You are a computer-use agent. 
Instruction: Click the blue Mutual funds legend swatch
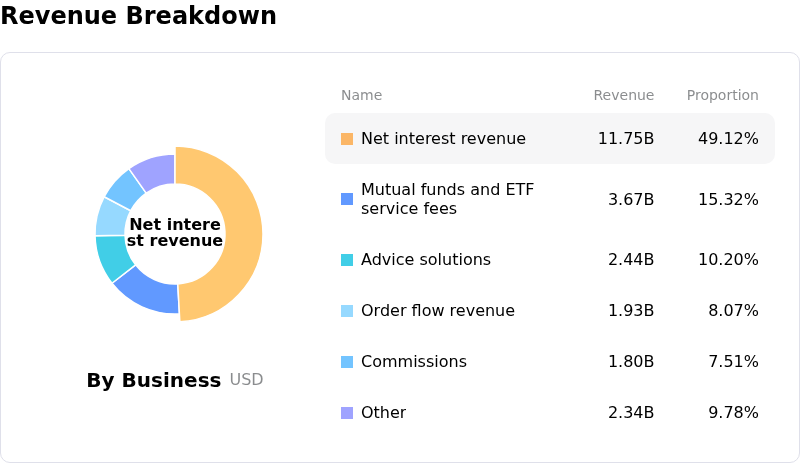(347, 199)
